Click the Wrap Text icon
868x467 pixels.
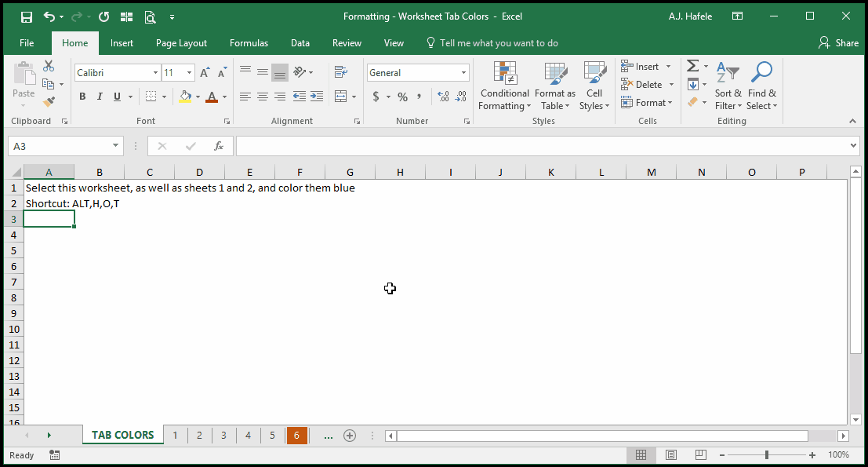click(x=341, y=72)
